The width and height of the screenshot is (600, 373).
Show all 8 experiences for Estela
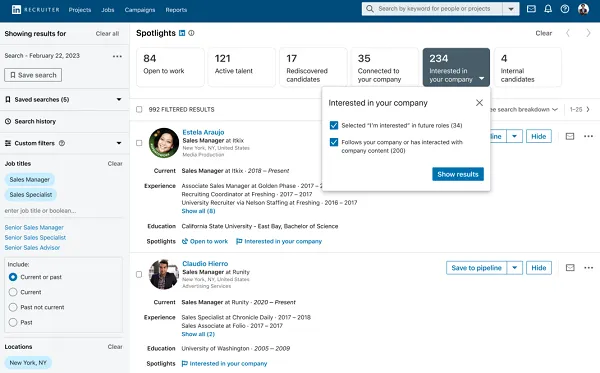198,211
